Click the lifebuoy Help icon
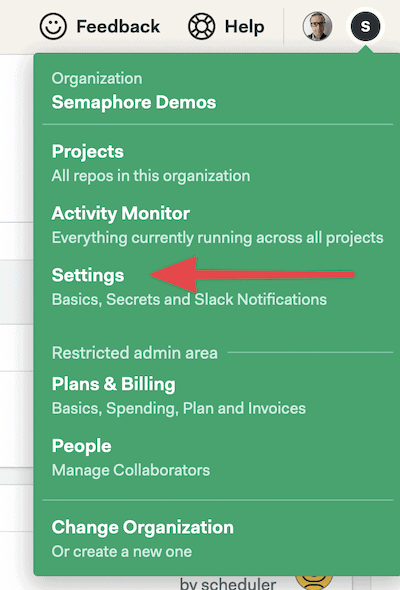Viewport: 400px width, 590px height. click(x=201, y=26)
